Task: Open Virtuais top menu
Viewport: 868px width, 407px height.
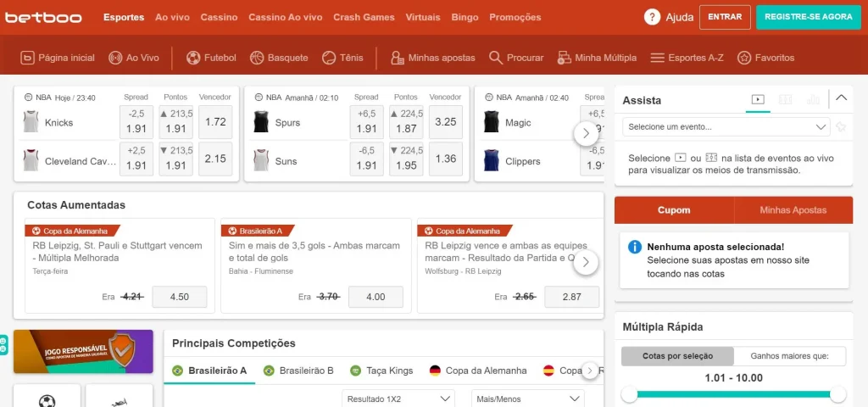Action: [423, 17]
